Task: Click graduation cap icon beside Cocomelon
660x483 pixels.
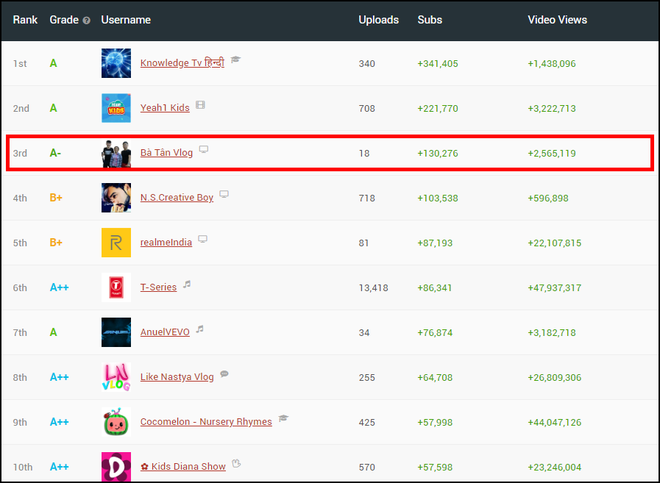Action: [x=282, y=419]
